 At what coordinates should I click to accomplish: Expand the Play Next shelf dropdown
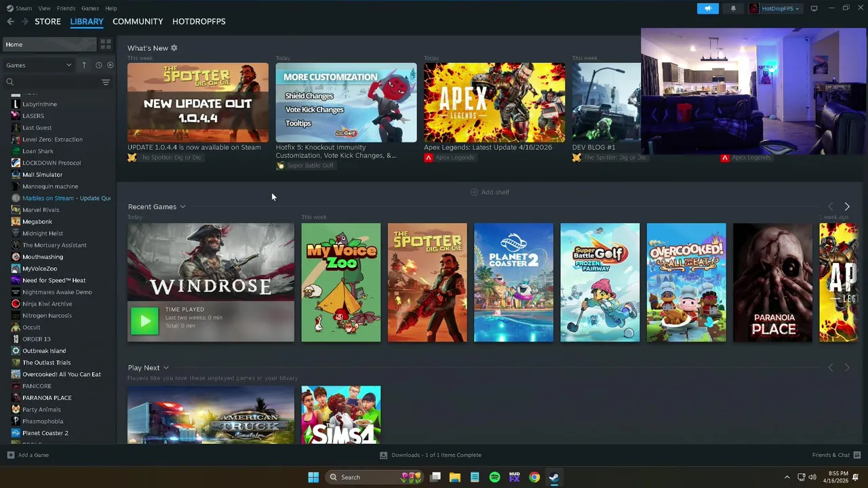click(165, 368)
